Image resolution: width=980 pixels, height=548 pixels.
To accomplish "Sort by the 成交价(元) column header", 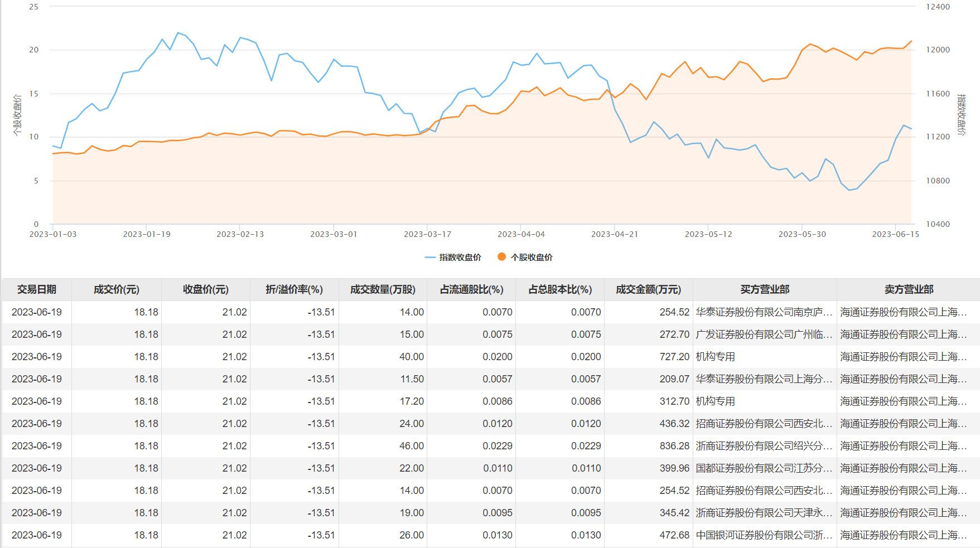I will click(x=116, y=289).
